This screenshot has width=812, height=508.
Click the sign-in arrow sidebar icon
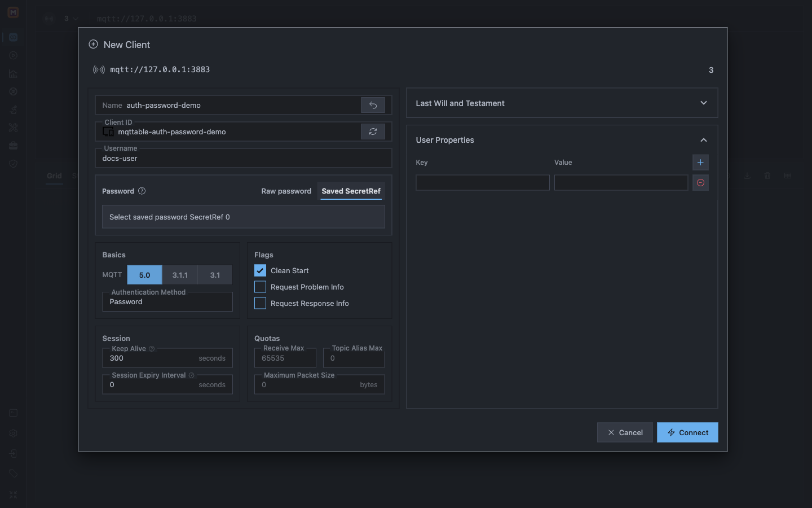point(13,454)
